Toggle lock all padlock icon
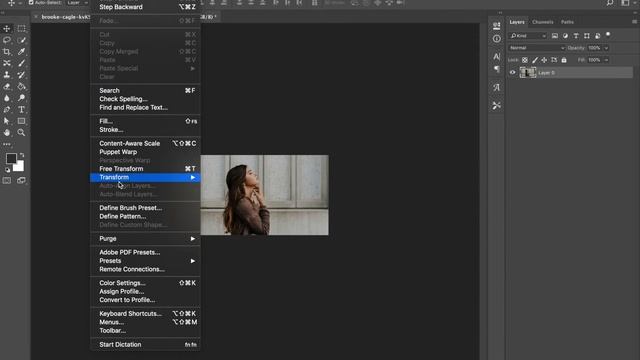640x360 pixels. point(564,60)
